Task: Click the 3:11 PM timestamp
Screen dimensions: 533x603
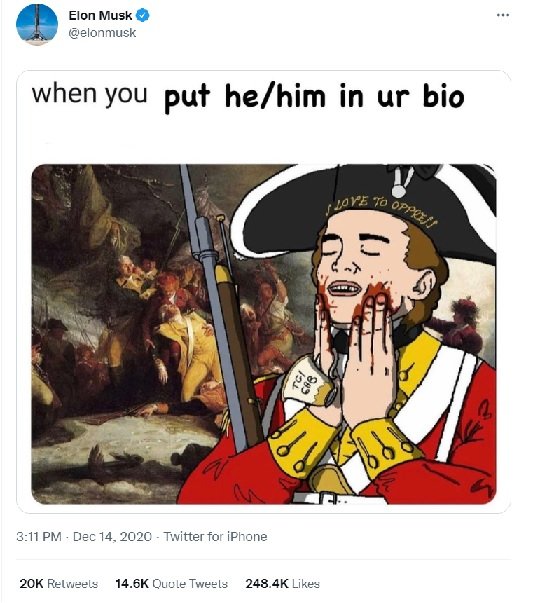Action: click(x=39, y=536)
